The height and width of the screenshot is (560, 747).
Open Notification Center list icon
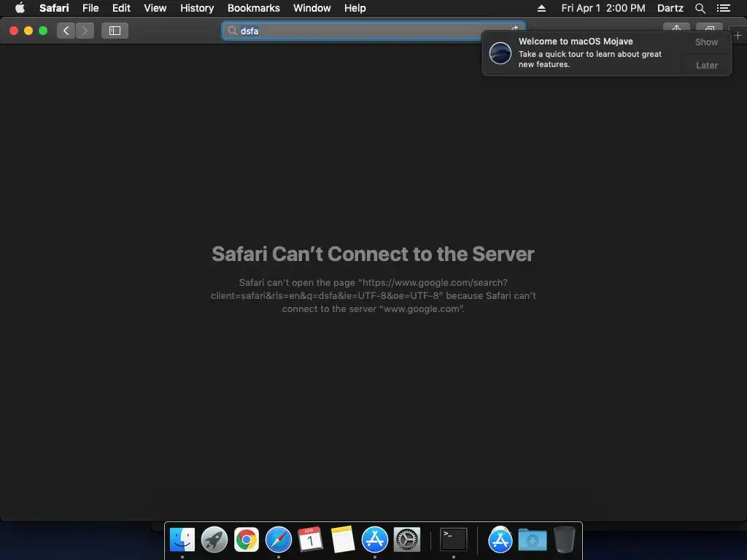tap(723, 8)
